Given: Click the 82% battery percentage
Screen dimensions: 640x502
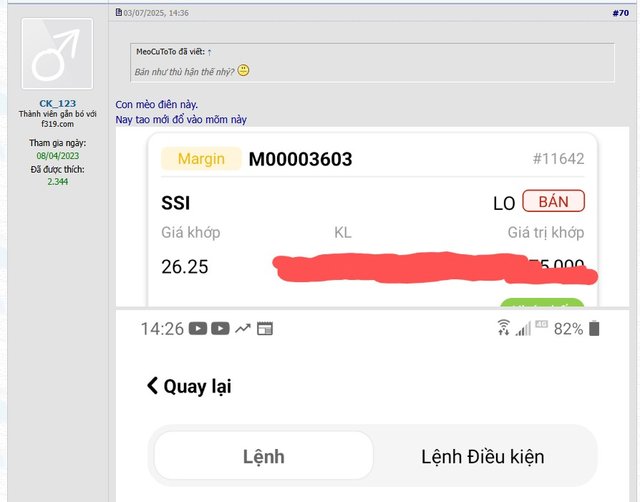Looking at the screenshot, I should [x=568, y=329].
